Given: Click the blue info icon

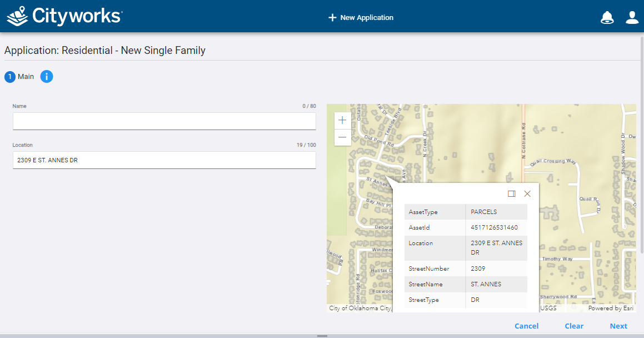Looking at the screenshot, I should [x=47, y=77].
